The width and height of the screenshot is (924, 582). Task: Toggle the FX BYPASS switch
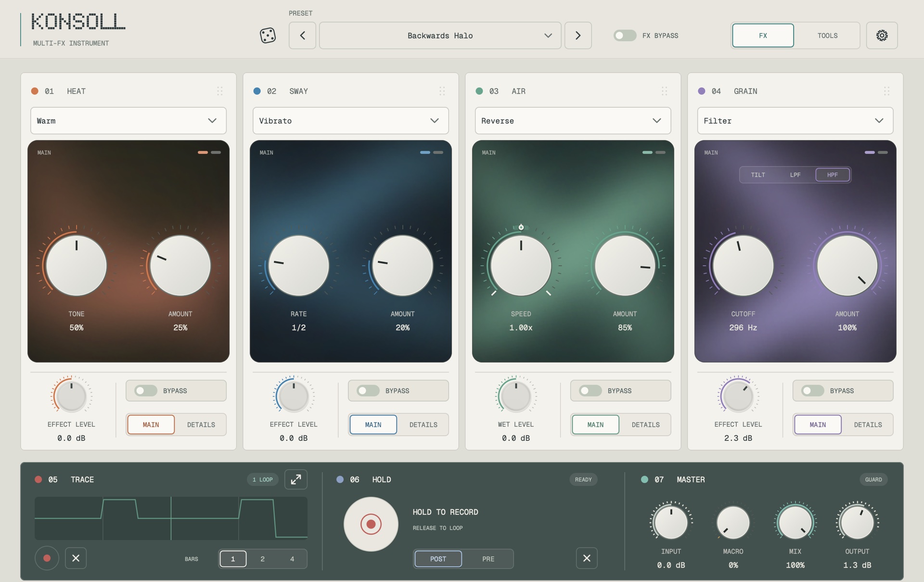click(x=625, y=35)
